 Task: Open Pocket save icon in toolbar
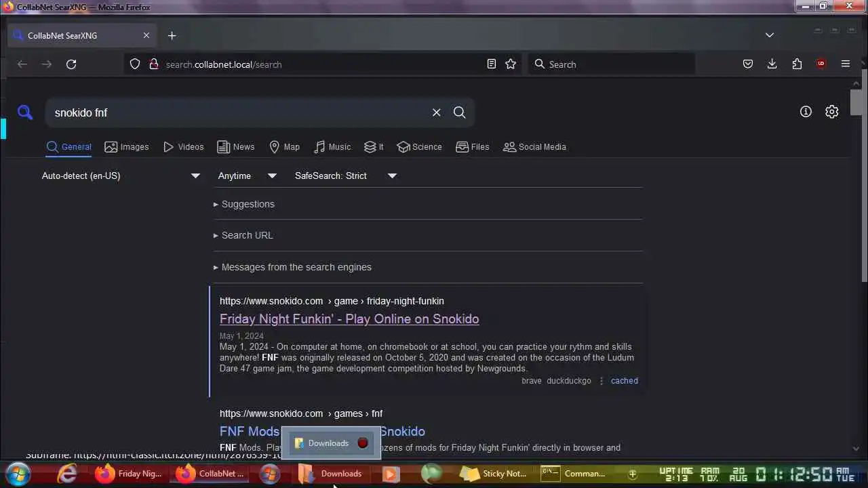[x=748, y=64]
